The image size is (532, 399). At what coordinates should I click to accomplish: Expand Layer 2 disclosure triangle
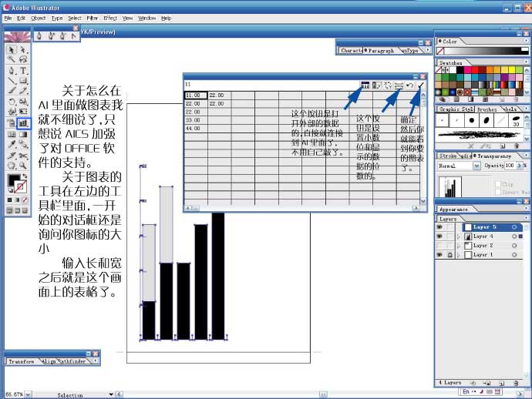click(x=459, y=246)
